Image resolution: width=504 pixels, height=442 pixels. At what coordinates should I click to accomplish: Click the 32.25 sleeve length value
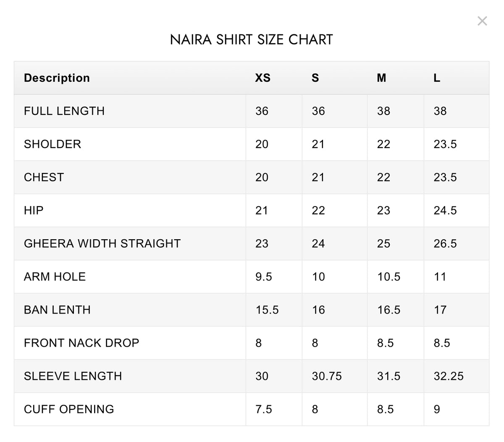(x=449, y=376)
